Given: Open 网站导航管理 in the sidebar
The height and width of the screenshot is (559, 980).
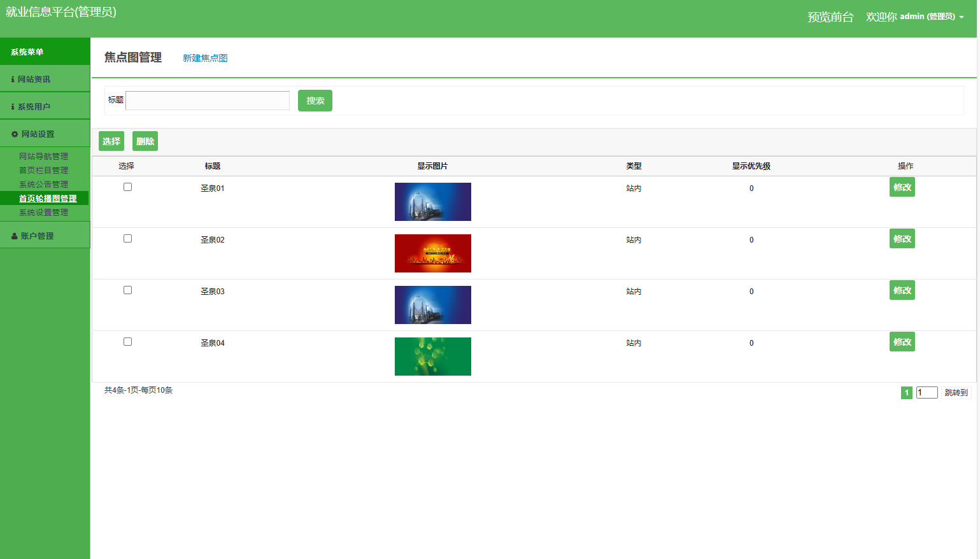Looking at the screenshot, I should tap(43, 157).
